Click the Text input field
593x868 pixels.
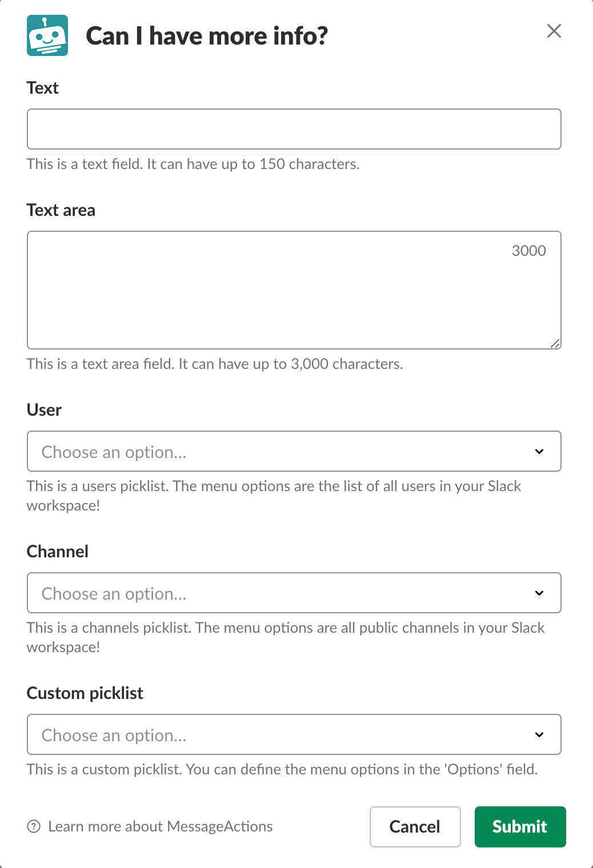[x=294, y=129]
